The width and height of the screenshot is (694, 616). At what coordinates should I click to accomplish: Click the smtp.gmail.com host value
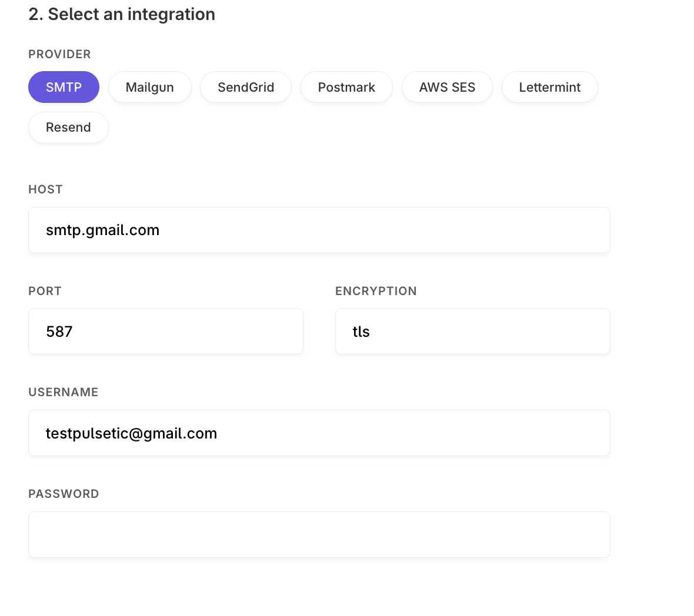pyautogui.click(x=102, y=230)
